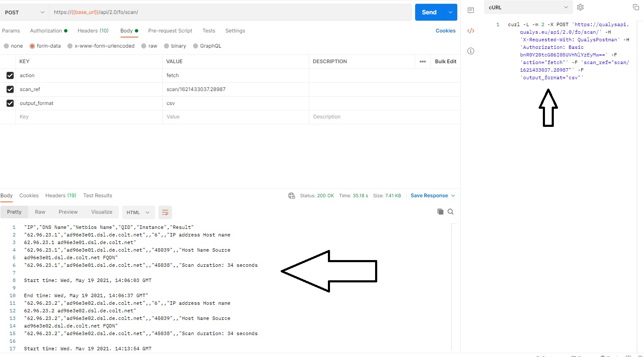
Task: Open response Cookies tab
Action: coord(29,196)
